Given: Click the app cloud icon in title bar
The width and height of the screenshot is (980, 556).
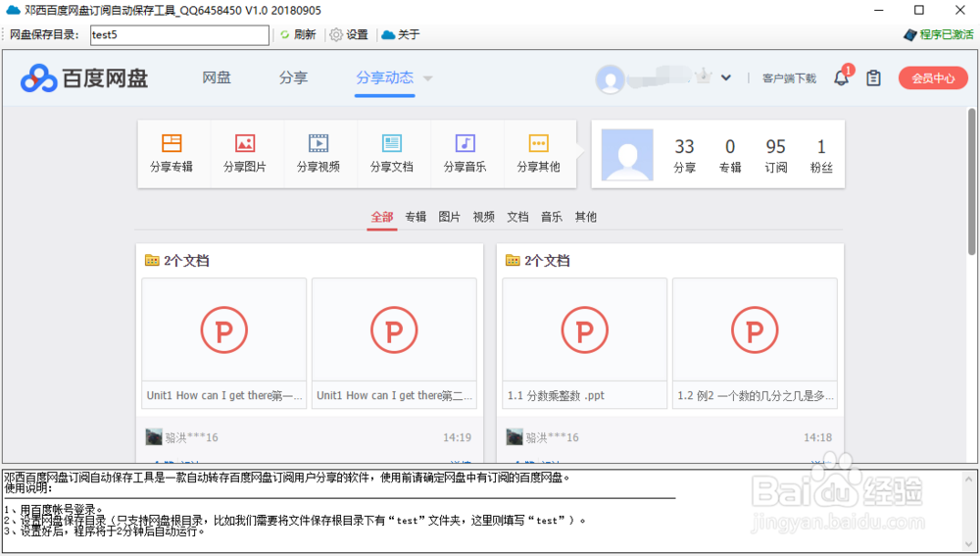Looking at the screenshot, I should point(13,10).
